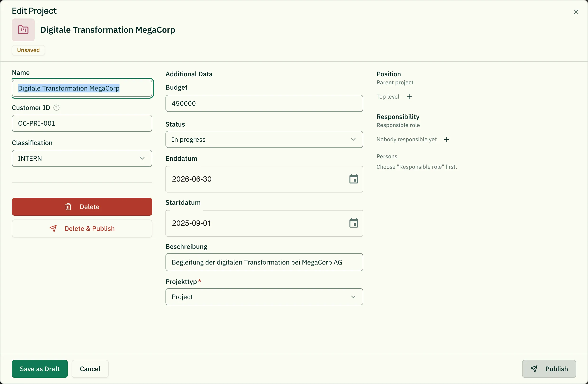
Task: Click the 'Persons' label
Action: pos(387,156)
